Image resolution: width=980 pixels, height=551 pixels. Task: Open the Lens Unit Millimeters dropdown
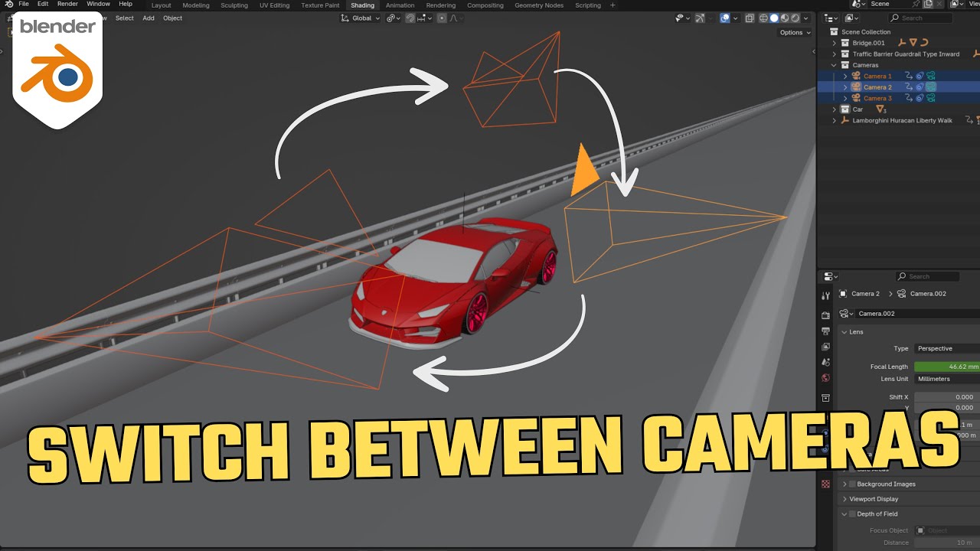(x=947, y=379)
